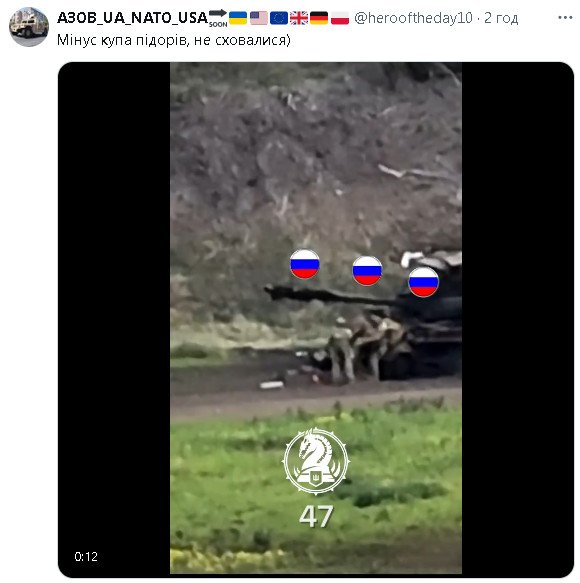The image size is (580, 583).
Task: Select the US flag emoji in the name
Action: point(258,18)
